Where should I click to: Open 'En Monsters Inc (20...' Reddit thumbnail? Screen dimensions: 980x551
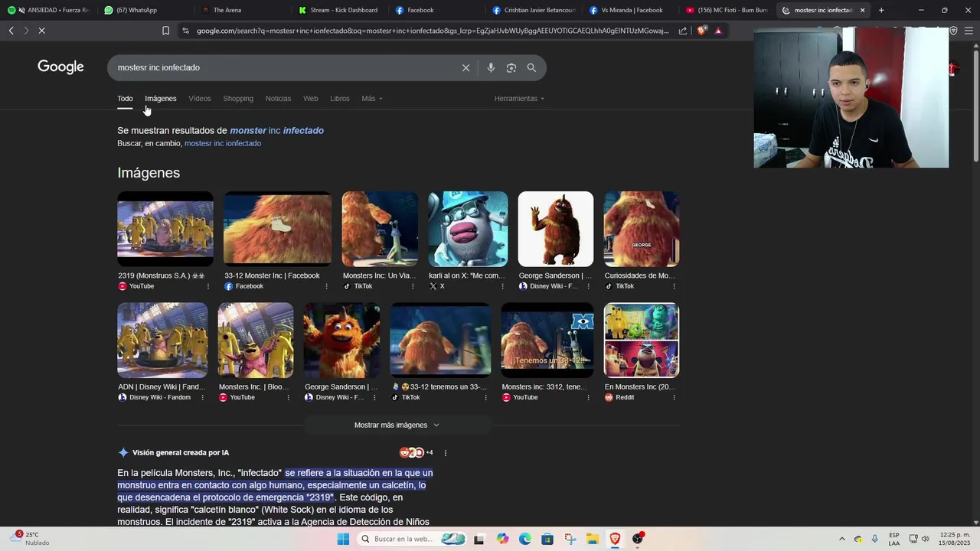point(642,340)
